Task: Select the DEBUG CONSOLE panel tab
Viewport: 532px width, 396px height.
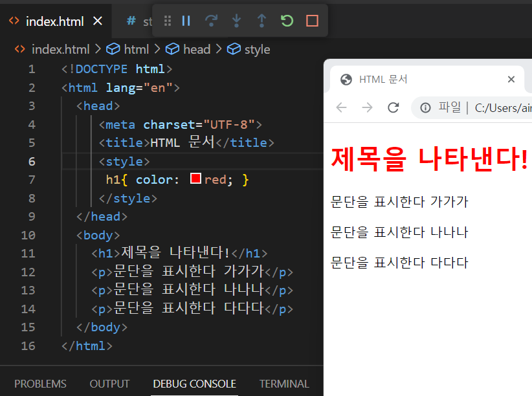Action: pos(194,384)
